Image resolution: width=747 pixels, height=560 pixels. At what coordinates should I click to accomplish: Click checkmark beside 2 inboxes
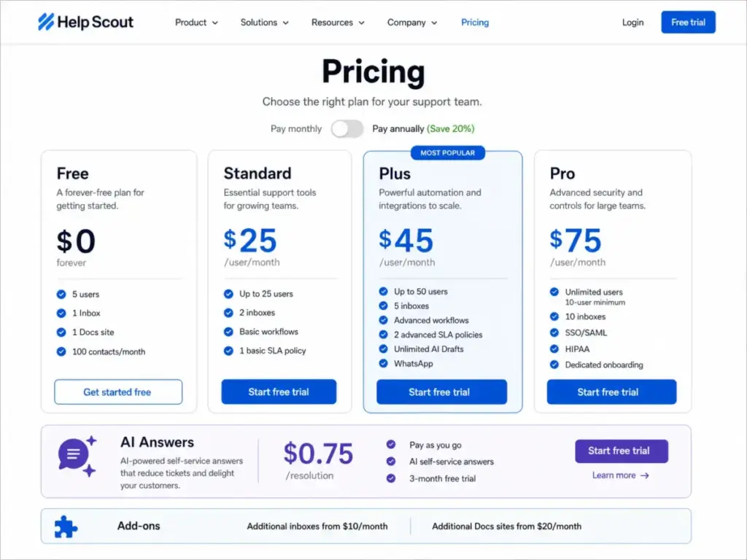pyautogui.click(x=228, y=312)
